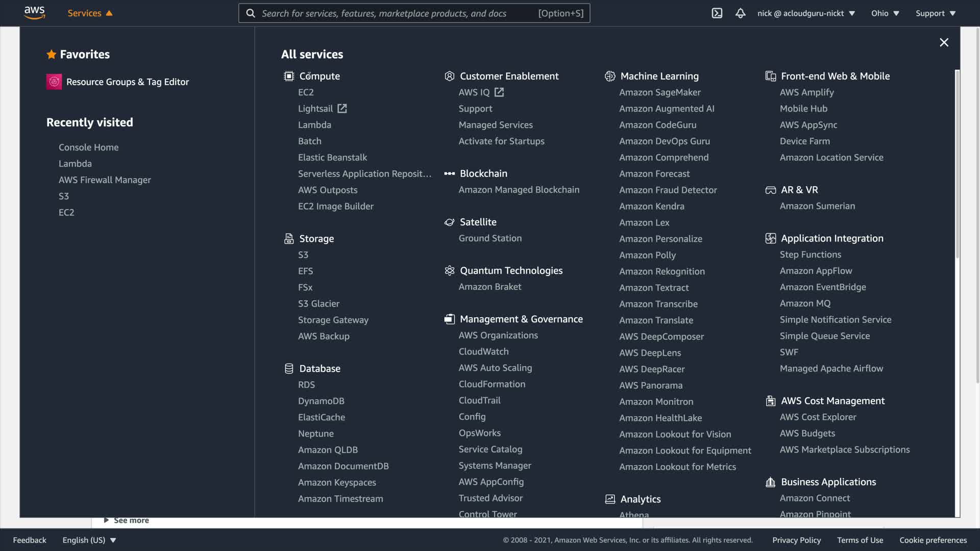Click the Analytics chart icon
980x551 pixels.
610,499
